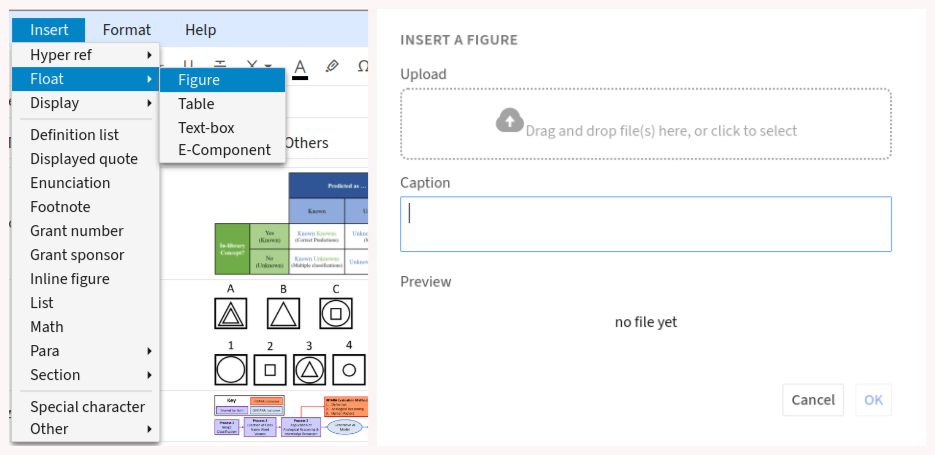This screenshot has height=455, width=935.
Task: Click the omega special character icon
Action: coord(362,66)
